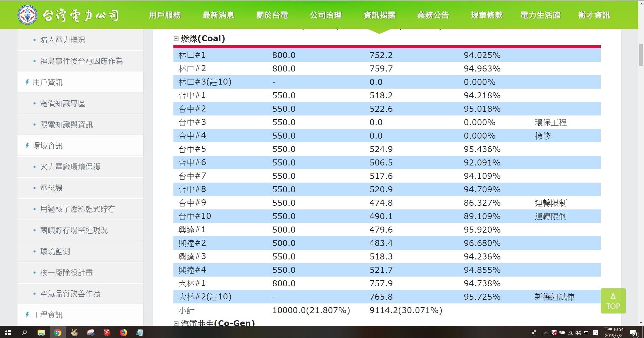644x338 pixels.
Task: Open 用過核子燃料乾式貯存 sidebar link
Action: [x=77, y=209]
